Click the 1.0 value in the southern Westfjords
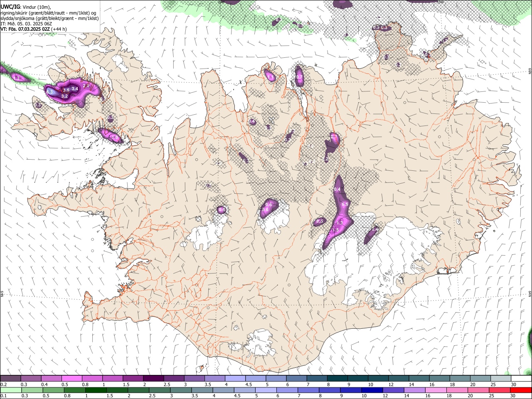532x399 pixels. pyautogui.click(x=115, y=137)
